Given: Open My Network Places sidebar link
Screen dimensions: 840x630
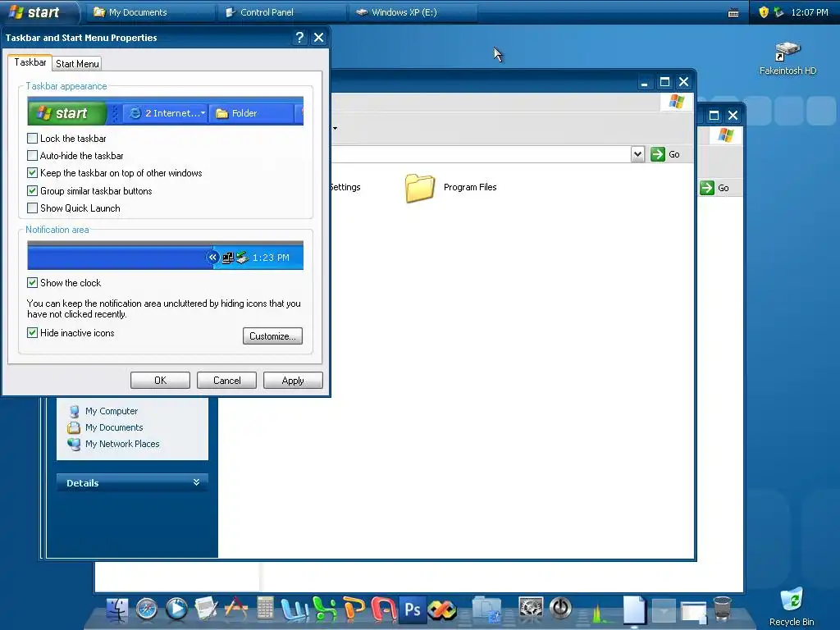Looking at the screenshot, I should click(x=122, y=444).
